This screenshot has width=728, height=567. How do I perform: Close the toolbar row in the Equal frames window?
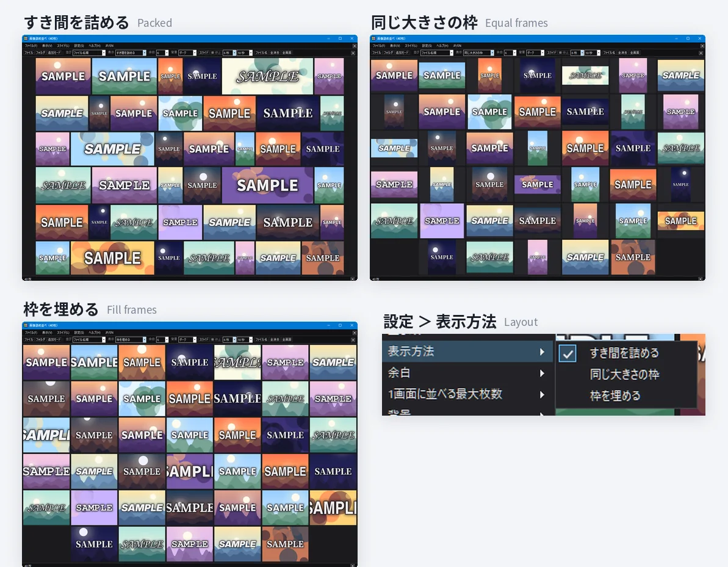pos(701,53)
